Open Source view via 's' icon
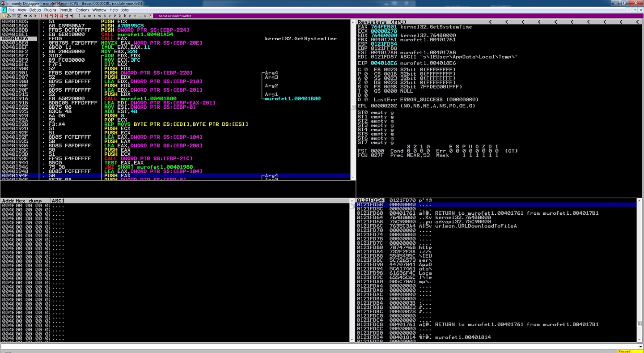Image resolution: width=644 pixels, height=353 pixels. tap(145, 16)
